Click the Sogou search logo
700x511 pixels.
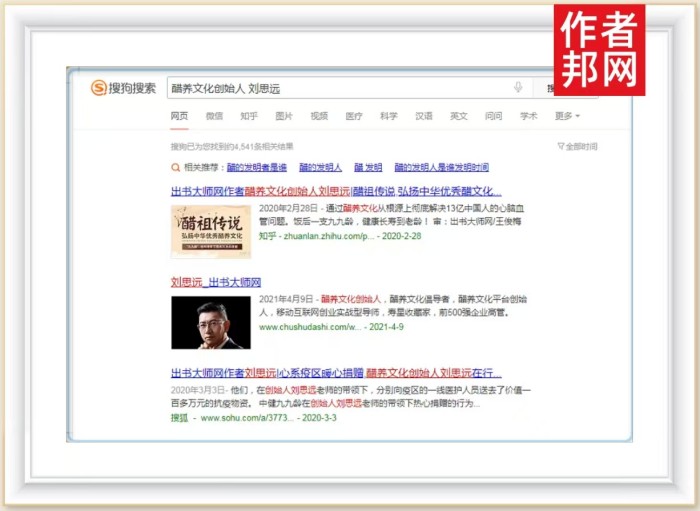coord(124,88)
